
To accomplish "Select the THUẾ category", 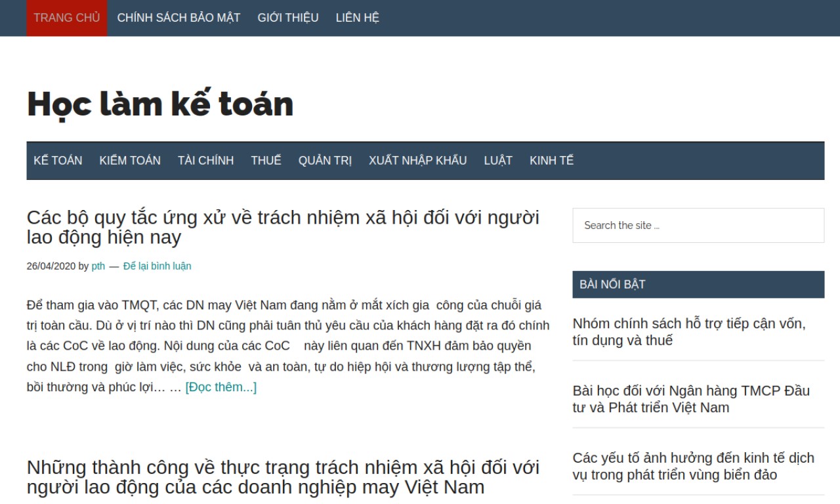I will (x=266, y=161).
